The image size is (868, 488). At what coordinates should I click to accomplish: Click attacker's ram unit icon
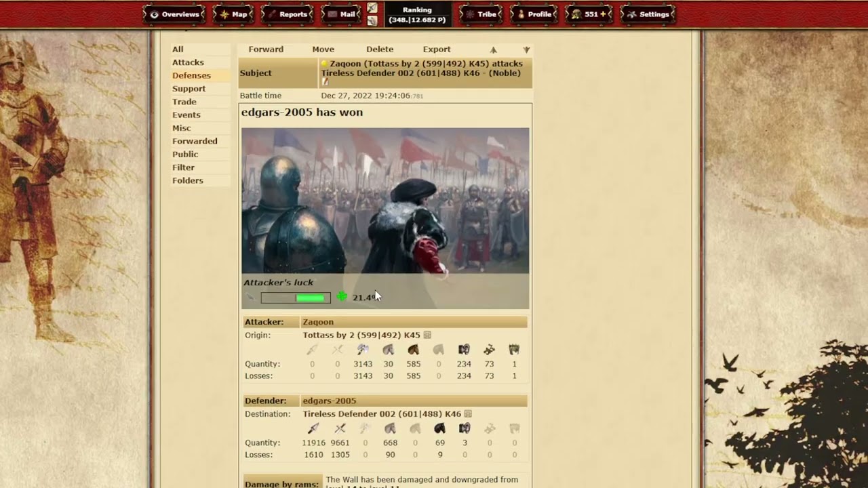464,350
